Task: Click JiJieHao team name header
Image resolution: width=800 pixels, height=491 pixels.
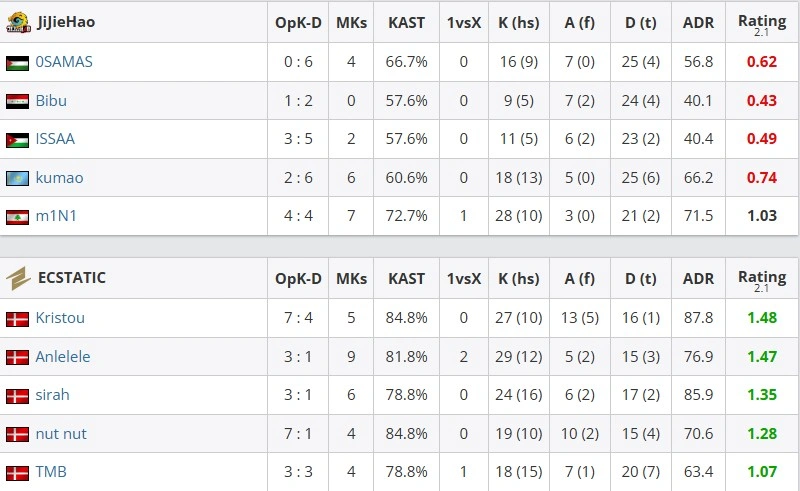Action: 66,22
